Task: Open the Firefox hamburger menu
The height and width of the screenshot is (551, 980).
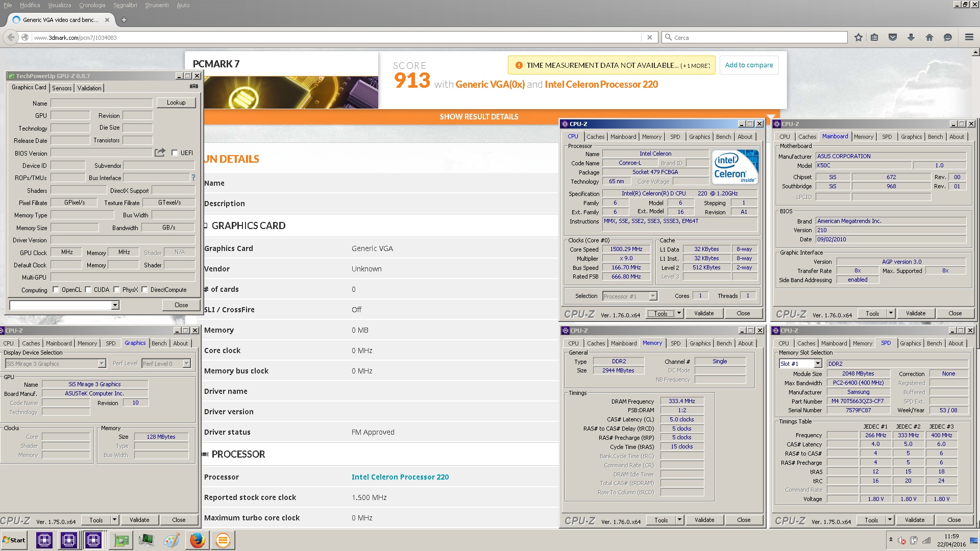Action: (x=969, y=37)
